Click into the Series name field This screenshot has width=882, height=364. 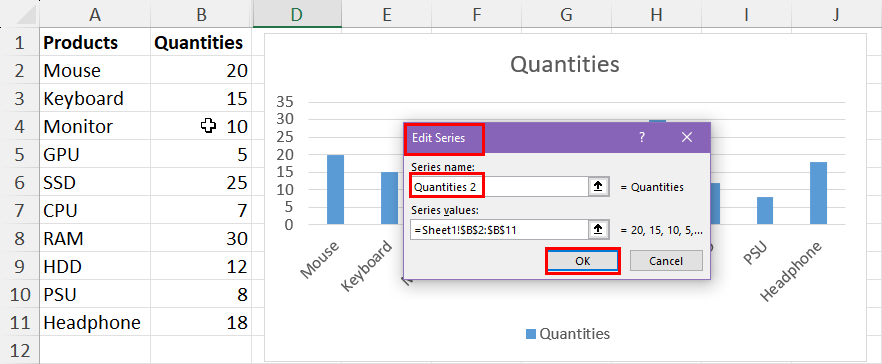point(500,187)
